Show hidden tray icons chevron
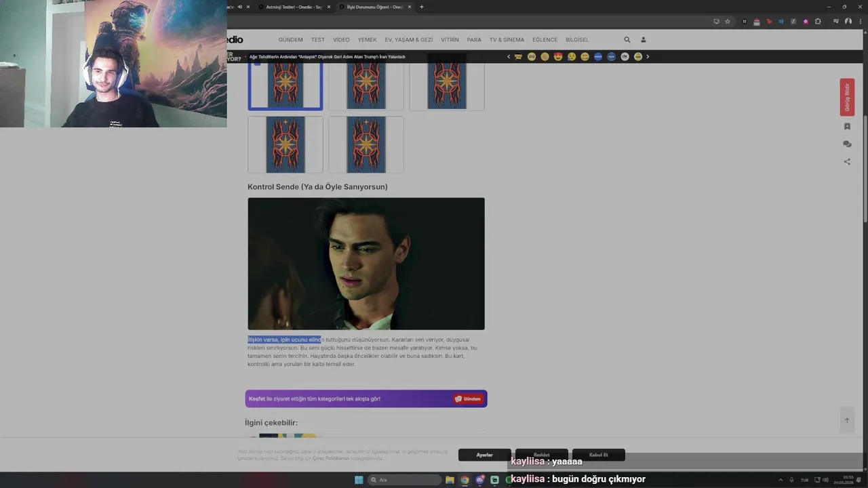The image size is (868, 488). (781, 480)
